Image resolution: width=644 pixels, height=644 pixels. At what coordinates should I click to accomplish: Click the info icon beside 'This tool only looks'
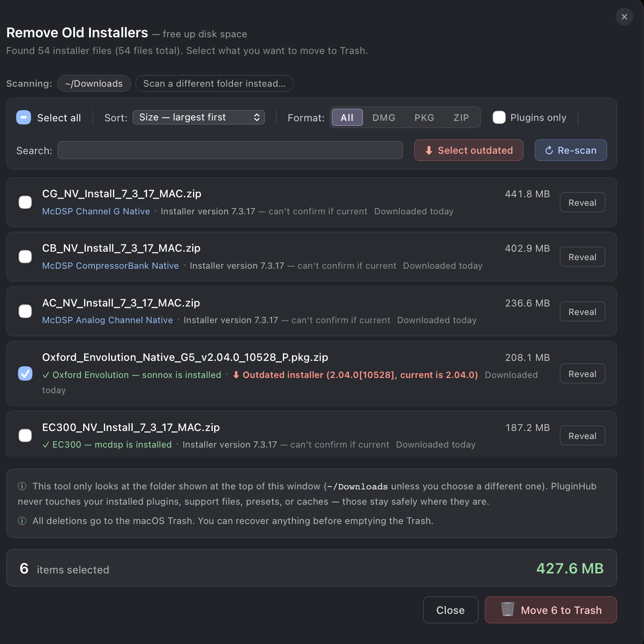(x=22, y=486)
